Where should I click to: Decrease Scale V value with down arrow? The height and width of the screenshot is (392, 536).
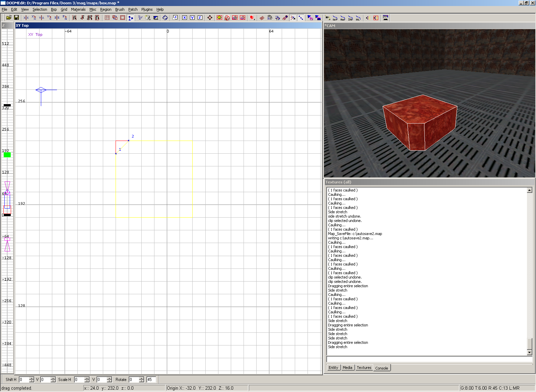click(x=109, y=381)
